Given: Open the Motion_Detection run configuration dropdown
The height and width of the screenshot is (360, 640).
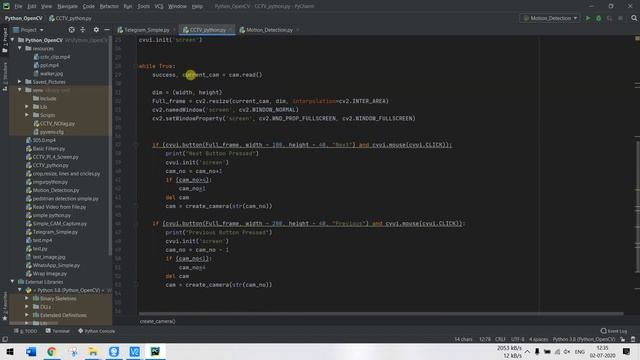Looking at the screenshot, I should 550,18.
